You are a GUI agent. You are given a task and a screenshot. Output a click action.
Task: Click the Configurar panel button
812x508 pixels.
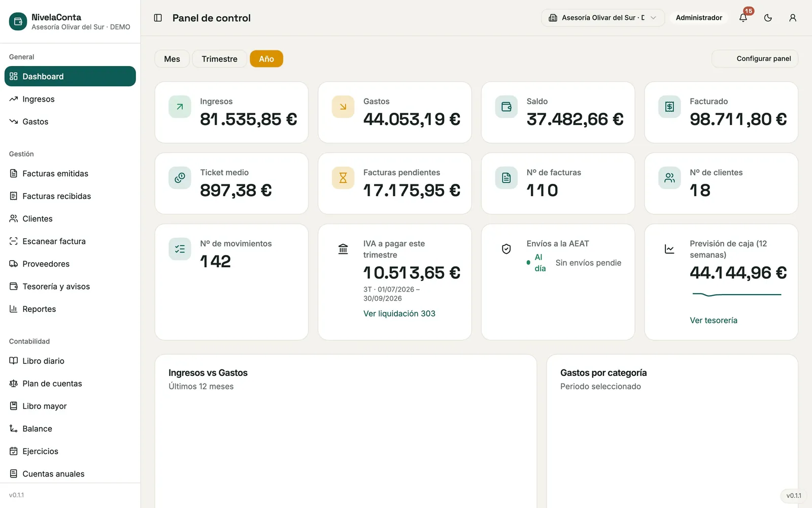click(x=755, y=59)
